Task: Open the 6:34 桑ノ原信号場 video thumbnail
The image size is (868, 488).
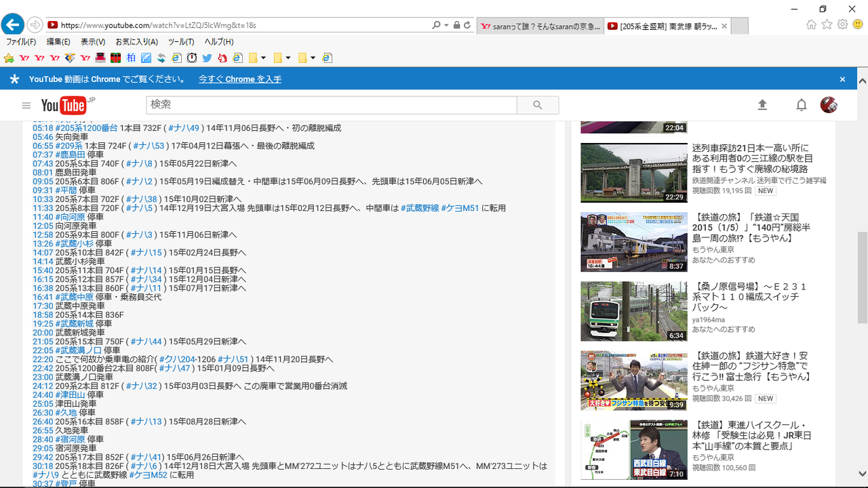Action: click(x=633, y=311)
